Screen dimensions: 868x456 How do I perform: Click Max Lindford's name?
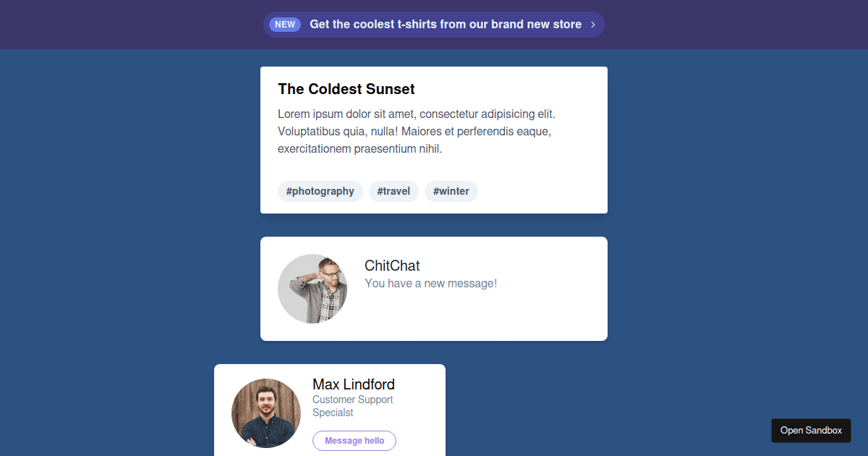(x=353, y=384)
